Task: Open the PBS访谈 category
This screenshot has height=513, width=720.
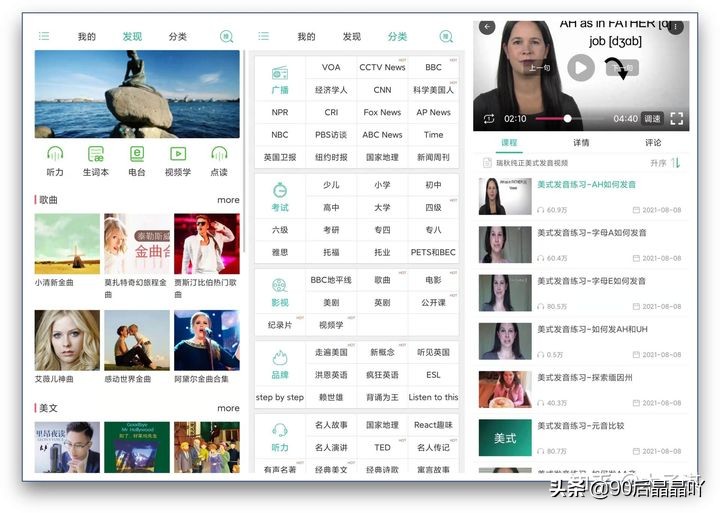Action: click(331, 135)
